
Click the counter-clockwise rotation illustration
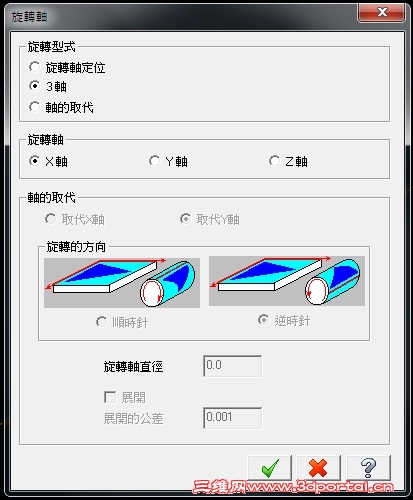coord(287,281)
